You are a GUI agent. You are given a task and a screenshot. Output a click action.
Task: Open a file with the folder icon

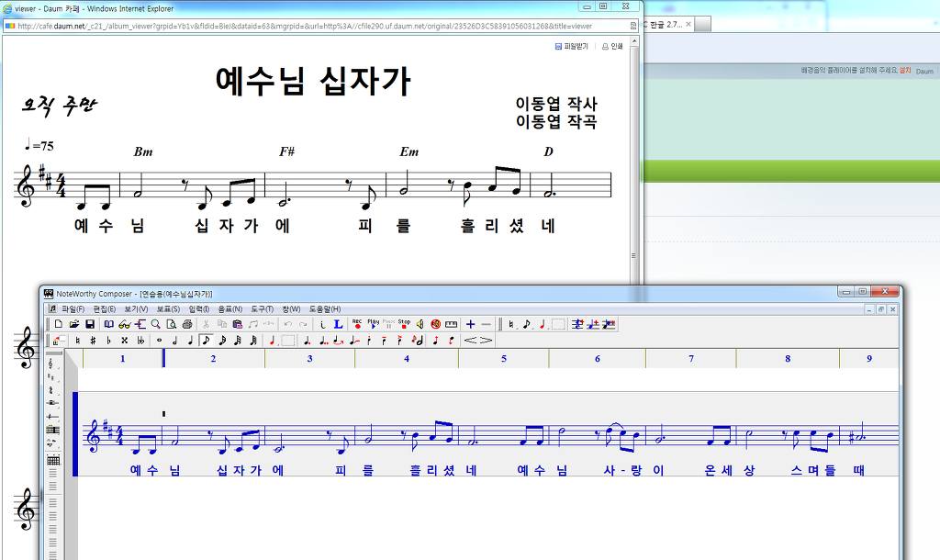(74, 324)
